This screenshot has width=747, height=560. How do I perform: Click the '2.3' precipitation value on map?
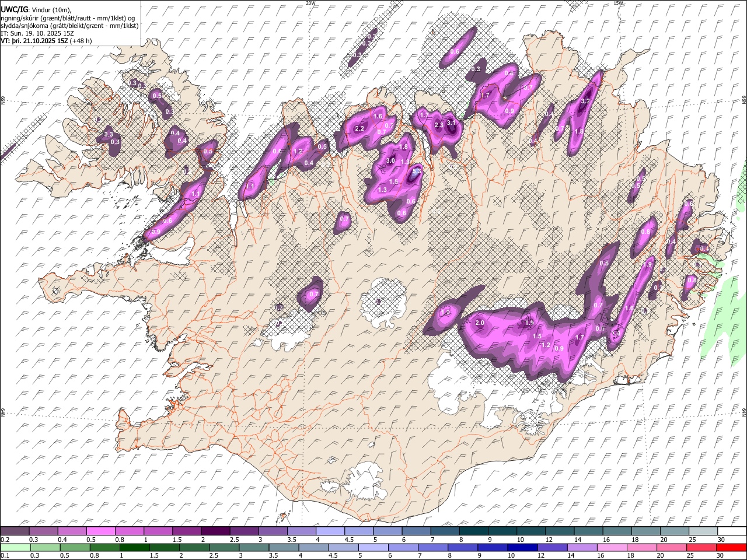pyautogui.click(x=439, y=125)
